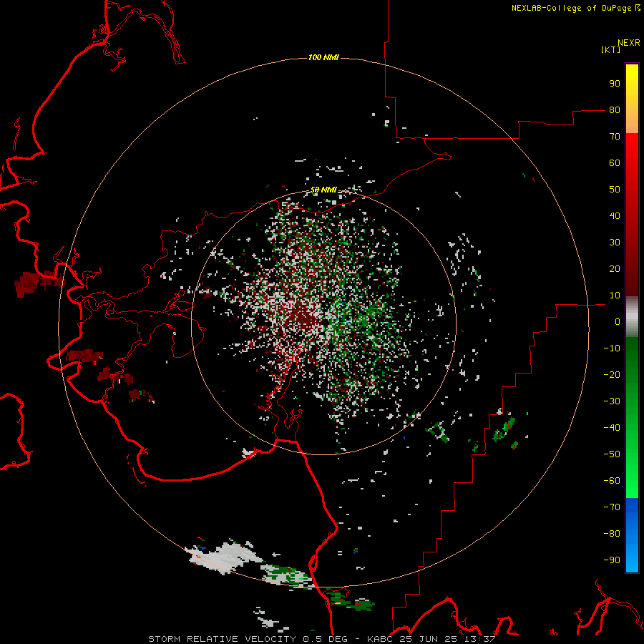Viewport: 644px width, 644px height.
Task: Click the -60 value on velocity scale
Action: (x=612, y=481)
